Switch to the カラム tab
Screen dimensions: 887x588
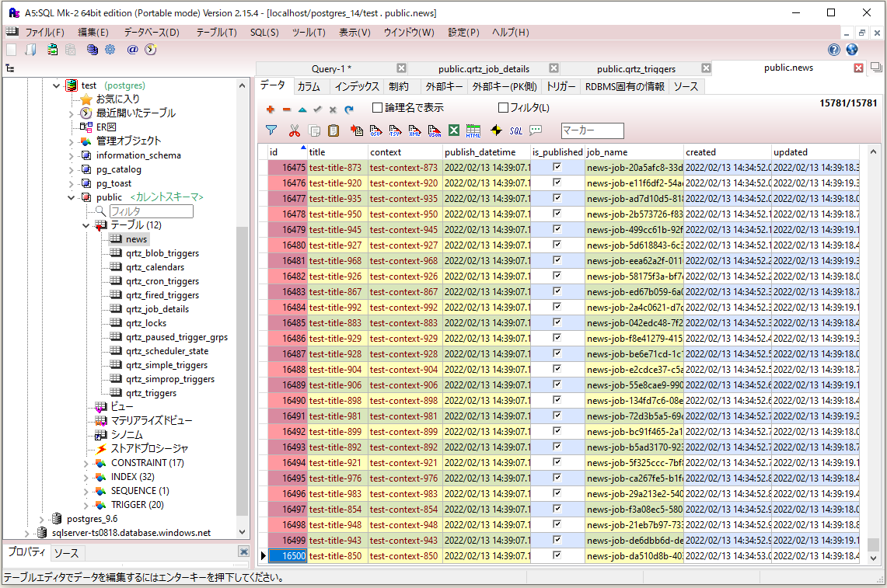click(x=309, y=86)
